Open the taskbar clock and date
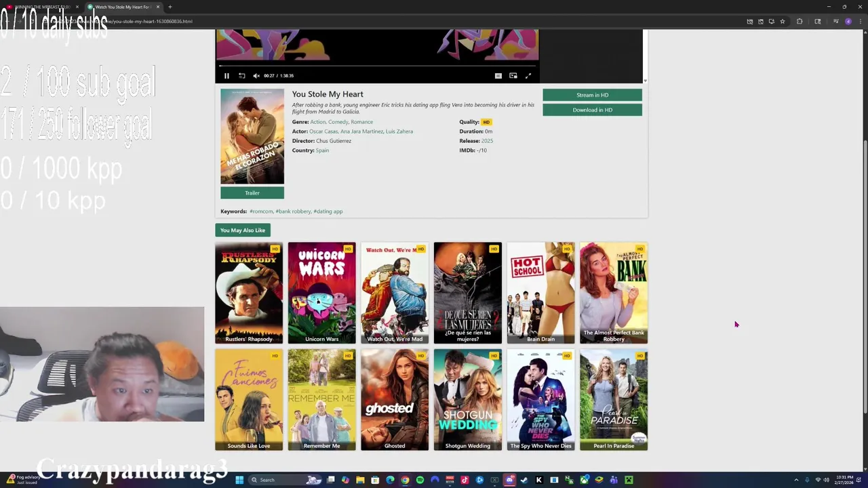 (845, 480)
